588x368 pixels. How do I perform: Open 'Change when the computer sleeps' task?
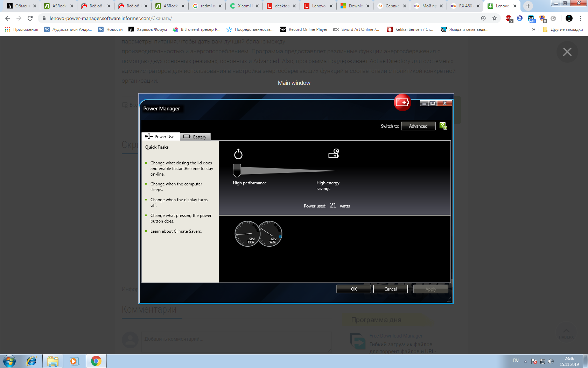(176, 187)
